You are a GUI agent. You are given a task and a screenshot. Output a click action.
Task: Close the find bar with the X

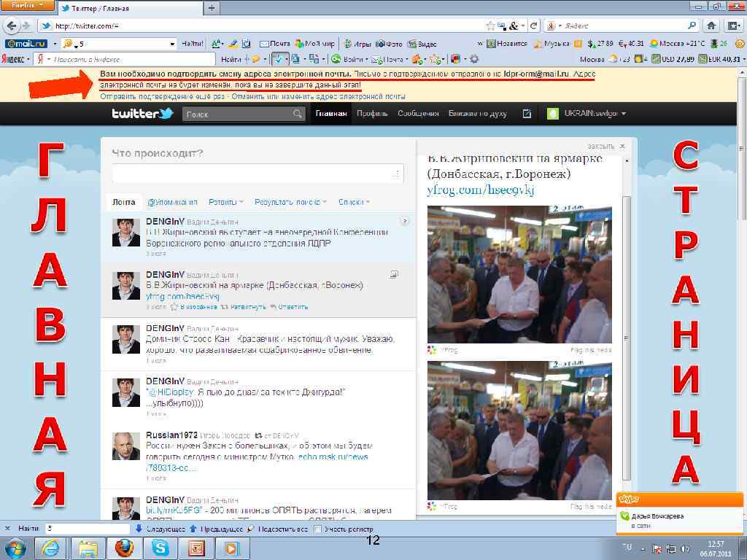click(x=7, y=529)
